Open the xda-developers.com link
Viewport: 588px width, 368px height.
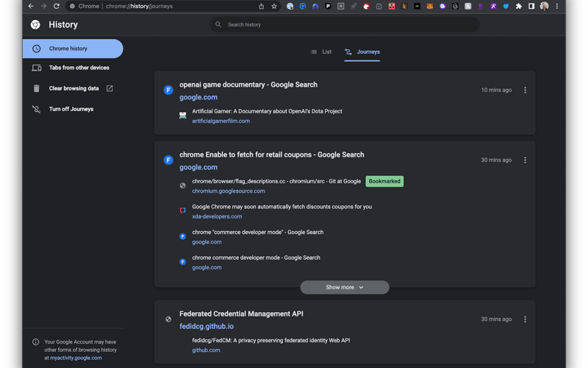[x=217, y=216]
